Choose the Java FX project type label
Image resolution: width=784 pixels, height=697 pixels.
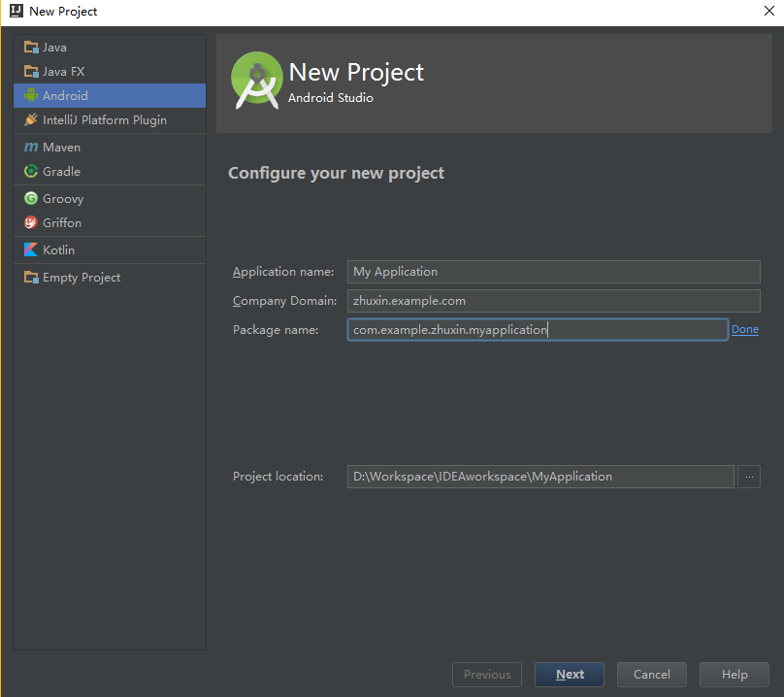(x=63, y=72)
